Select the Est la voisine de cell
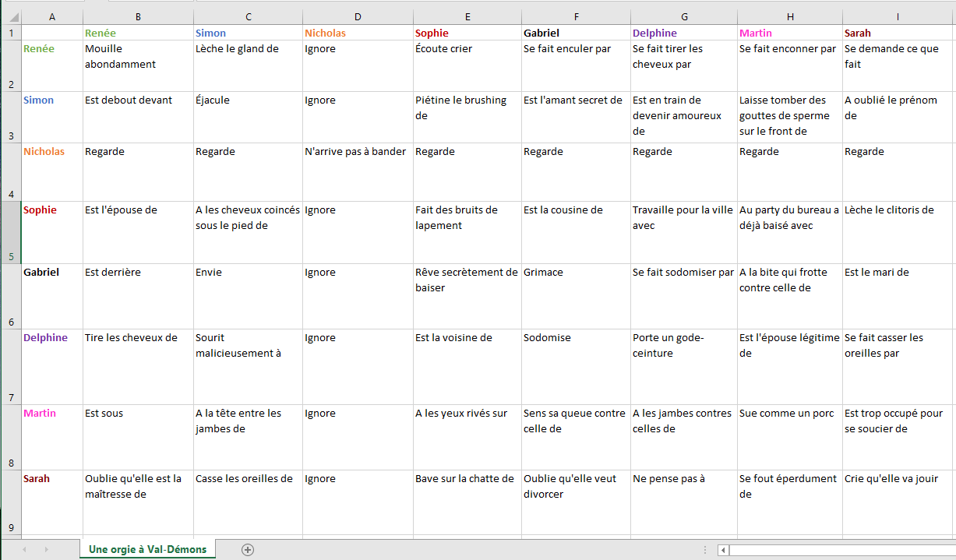The height and width of the screenshot is (560, 956). 467,366
